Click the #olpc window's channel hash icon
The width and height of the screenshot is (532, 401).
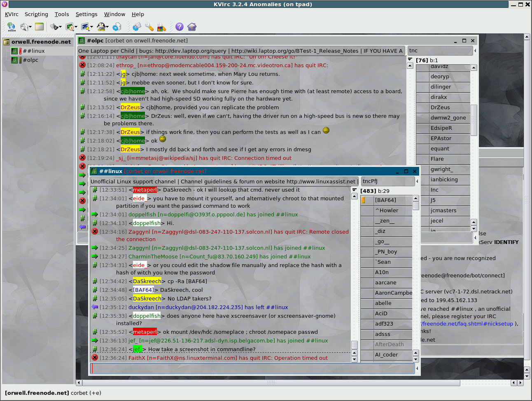pos(82,40)
